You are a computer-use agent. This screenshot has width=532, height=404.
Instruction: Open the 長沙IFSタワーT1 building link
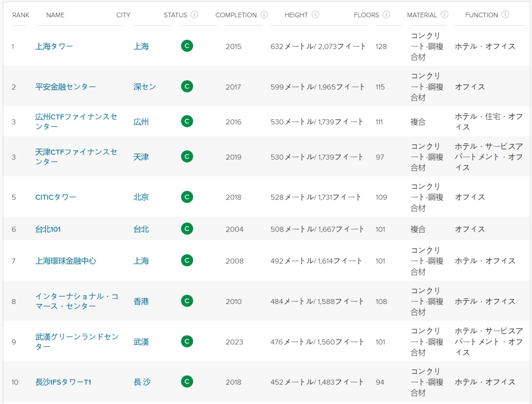pos(64,382)
